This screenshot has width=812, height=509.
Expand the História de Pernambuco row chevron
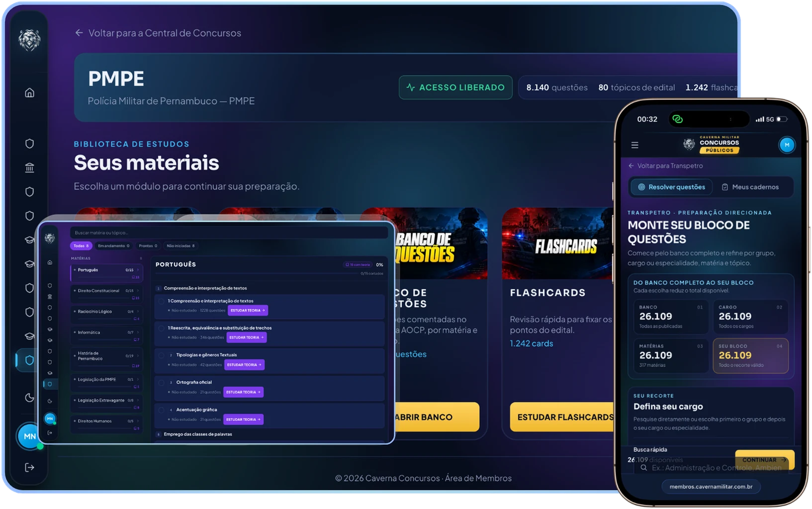(138, 356)
